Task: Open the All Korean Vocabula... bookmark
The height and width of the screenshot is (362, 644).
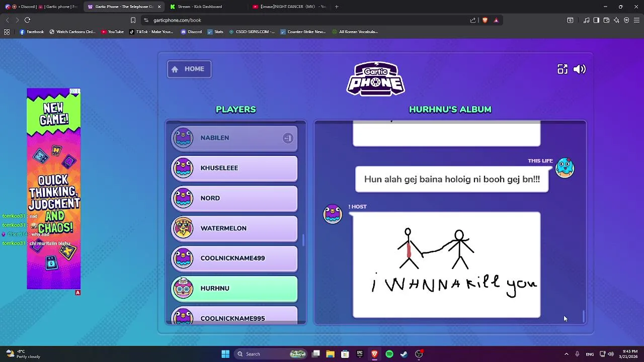Action: point(355,32)
